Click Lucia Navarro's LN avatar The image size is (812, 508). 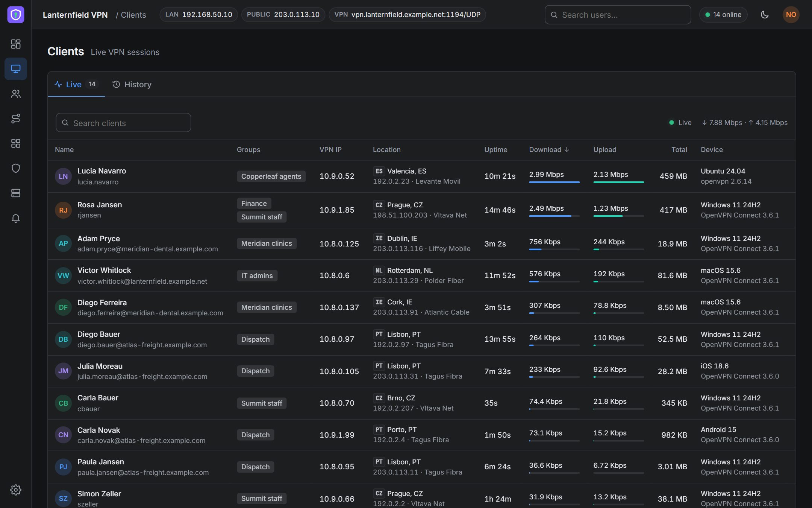pyautogui.click(x=63, y=176)
